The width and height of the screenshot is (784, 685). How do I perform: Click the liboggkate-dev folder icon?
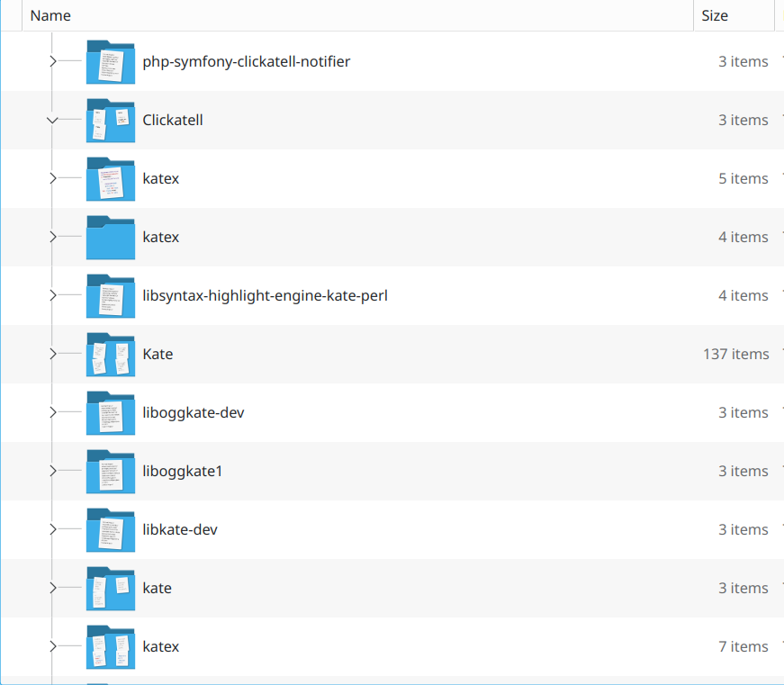pyautogui.click(x=110, y=413)
